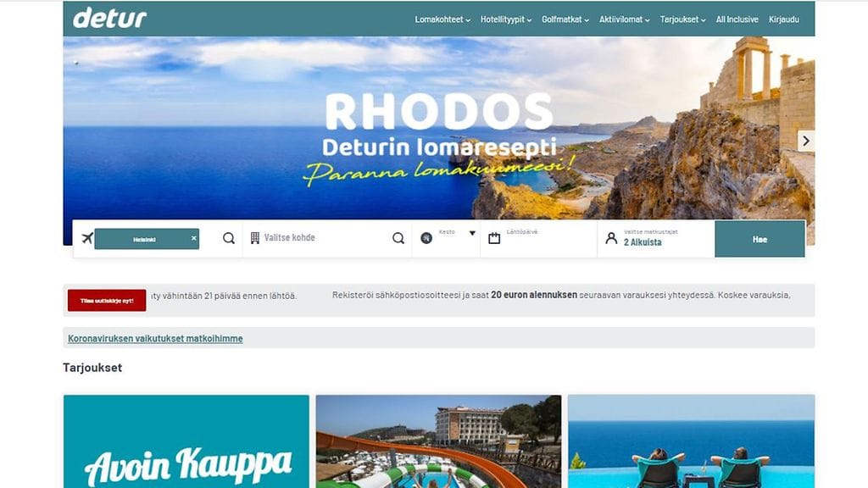Advance the banner with the next arrow
This screenshot has height=488, width=868.
click(x=806, y=141)
